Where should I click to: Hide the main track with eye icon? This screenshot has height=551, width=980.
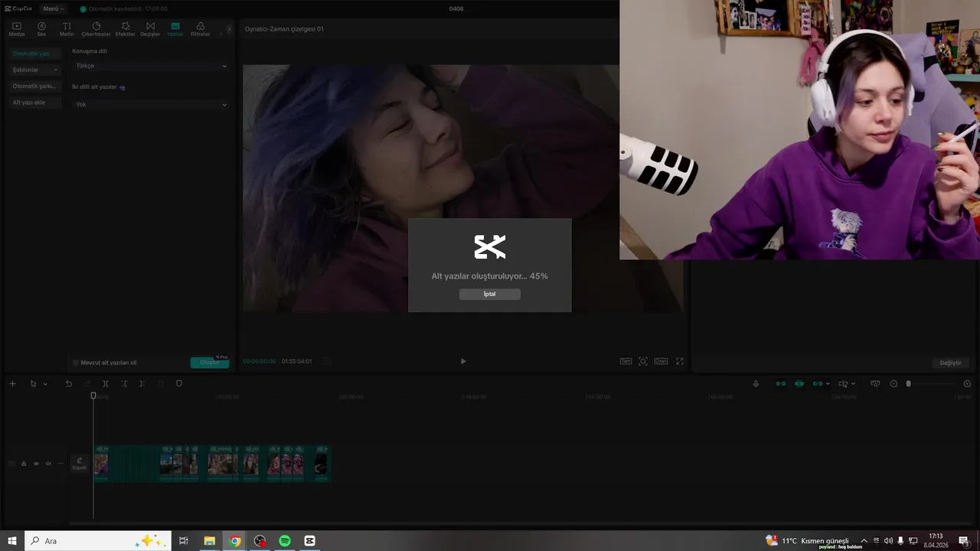click(x=36, y=464)
